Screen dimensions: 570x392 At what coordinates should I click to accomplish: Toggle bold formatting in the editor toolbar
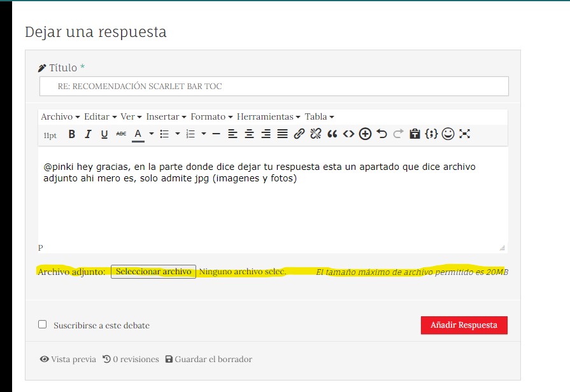click(72, 134)
